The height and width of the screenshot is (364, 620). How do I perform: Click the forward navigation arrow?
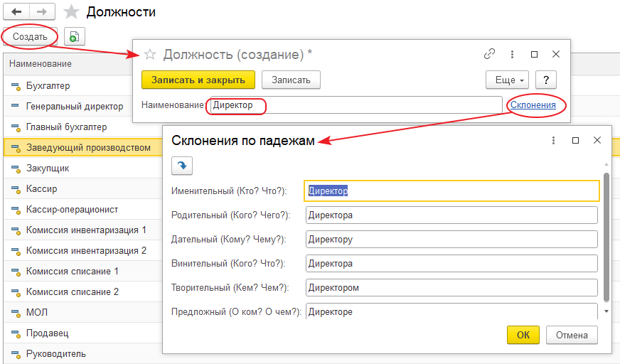(x=42, y=12)
